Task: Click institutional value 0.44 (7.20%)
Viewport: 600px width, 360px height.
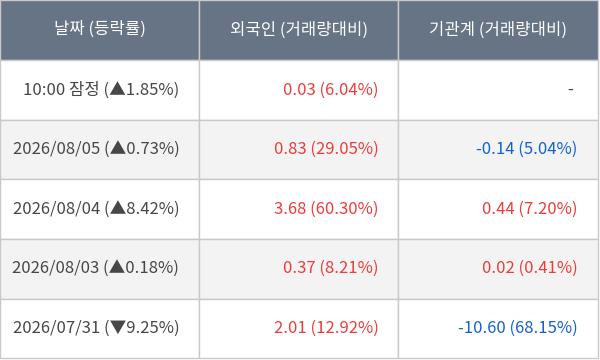Action: pos(530,209)
